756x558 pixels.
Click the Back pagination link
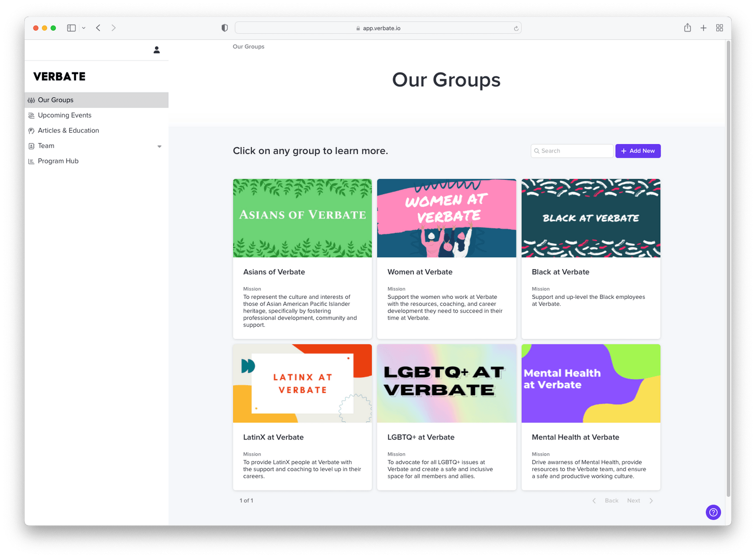point(611,500)
